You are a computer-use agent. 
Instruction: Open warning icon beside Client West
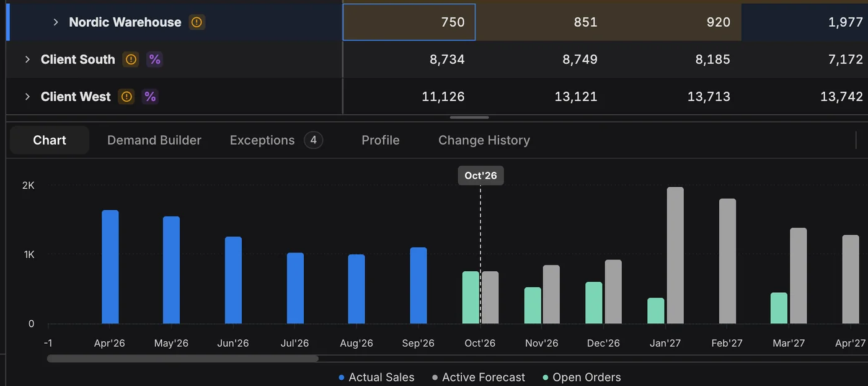126,97
